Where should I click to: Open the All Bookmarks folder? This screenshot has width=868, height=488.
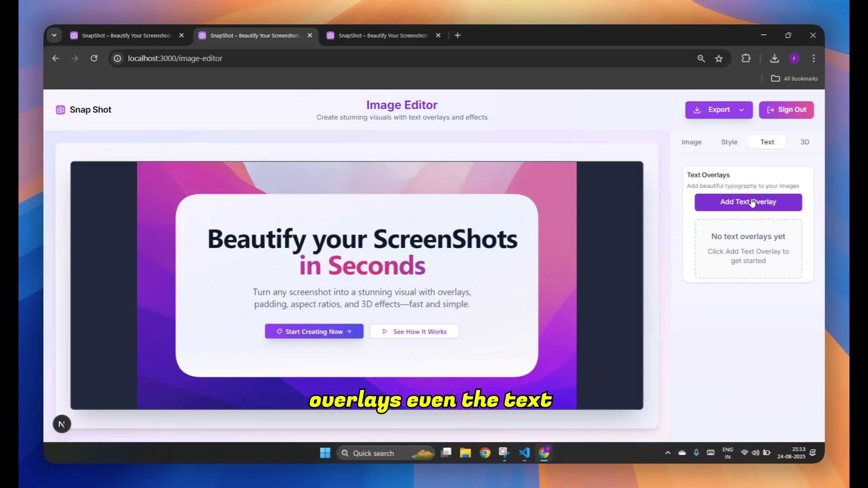pyautogui.click(x=795, y=79)
